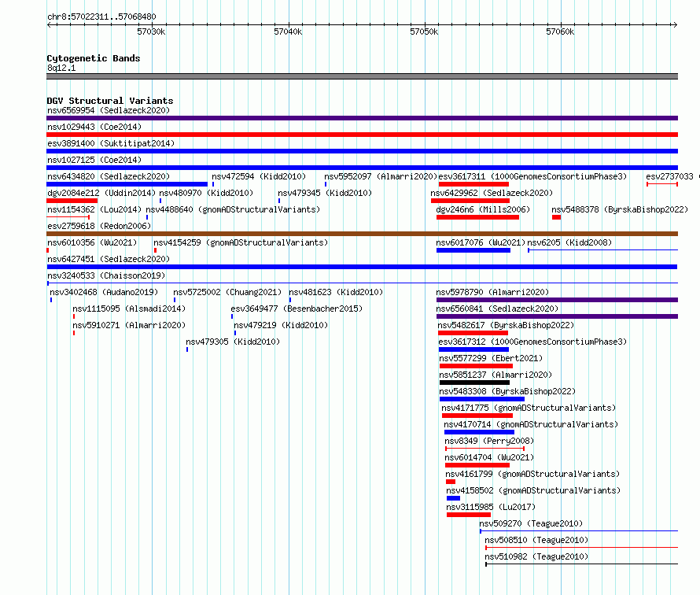Open the nsv4158502 (gnomADStructuralVariants) label
Viewport: 700px width, 595px height.
[x=533, y=490]
